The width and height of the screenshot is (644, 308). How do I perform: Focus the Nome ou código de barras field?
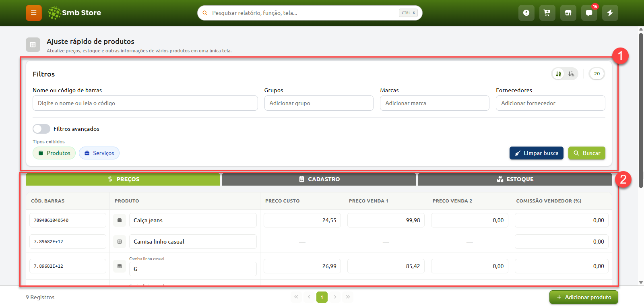click(x=145, y=103)
